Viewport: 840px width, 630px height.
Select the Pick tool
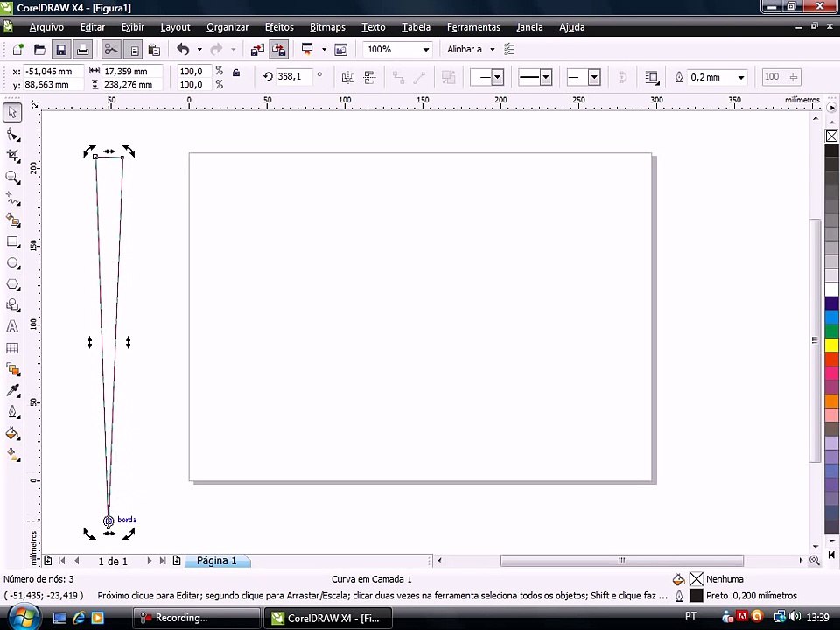tap(12, 113)
